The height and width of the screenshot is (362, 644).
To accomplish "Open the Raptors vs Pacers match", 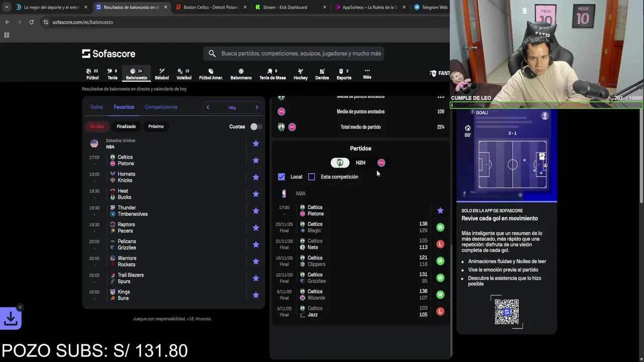I will tap(174, 228).
